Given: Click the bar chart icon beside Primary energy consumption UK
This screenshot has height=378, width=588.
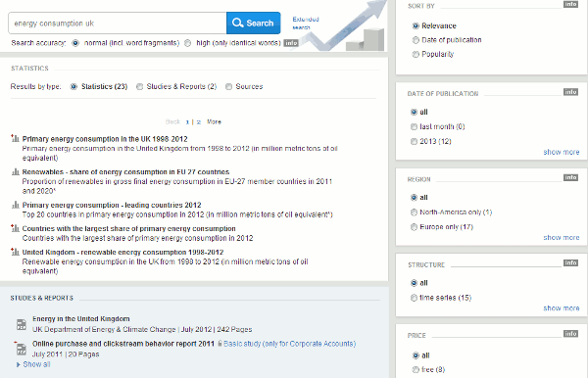Looking at the screenshot, I should [15, 138].
